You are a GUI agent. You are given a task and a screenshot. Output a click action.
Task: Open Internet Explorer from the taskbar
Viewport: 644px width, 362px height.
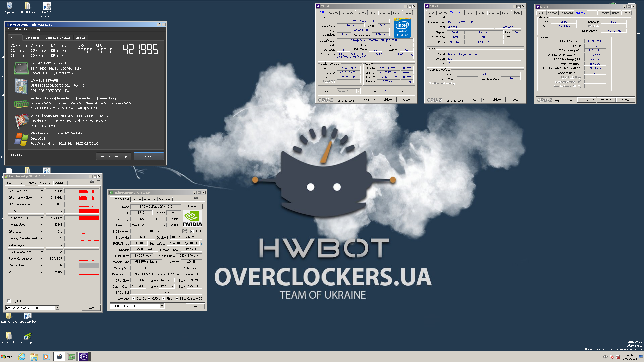pyautogui.click(x=22, y=357)
